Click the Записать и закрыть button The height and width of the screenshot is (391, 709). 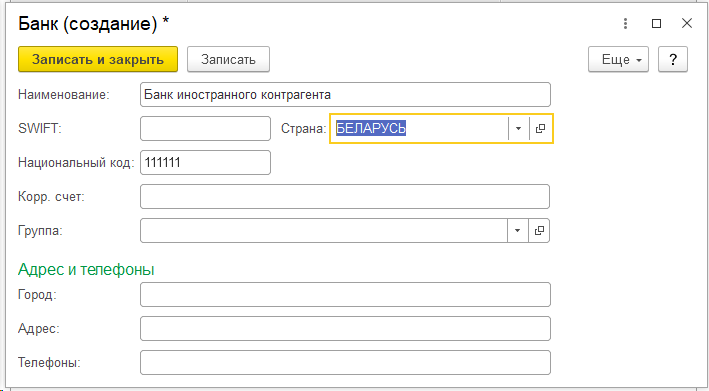98,59
